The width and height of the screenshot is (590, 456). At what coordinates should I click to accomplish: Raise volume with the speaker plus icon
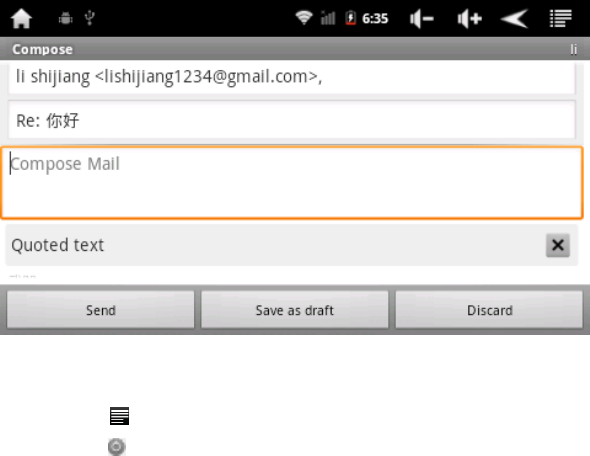point(469,18)
